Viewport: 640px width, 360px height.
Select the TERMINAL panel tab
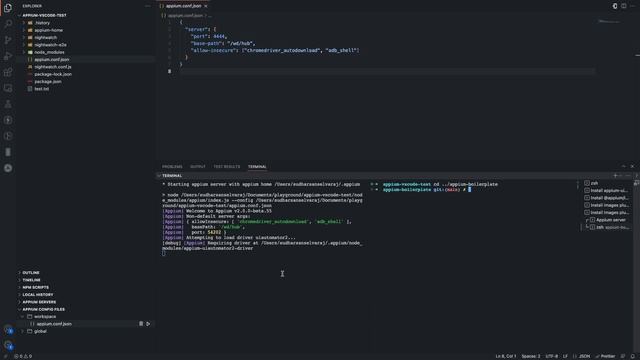point(257,167)
